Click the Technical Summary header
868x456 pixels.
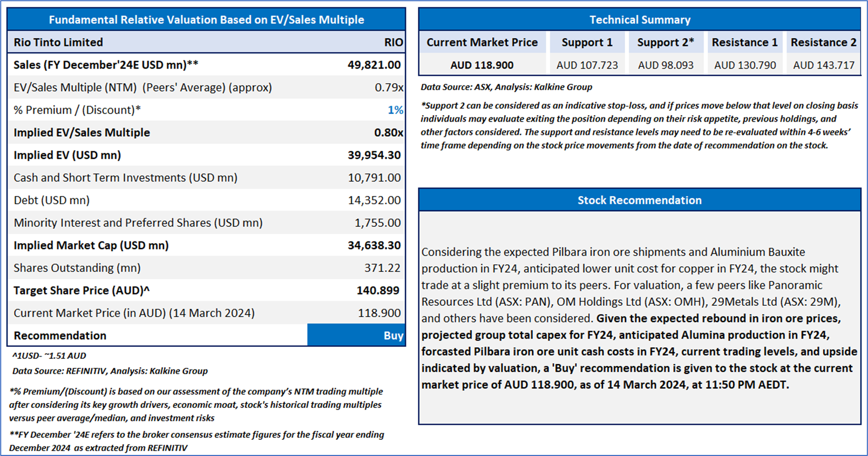(640, 19)
